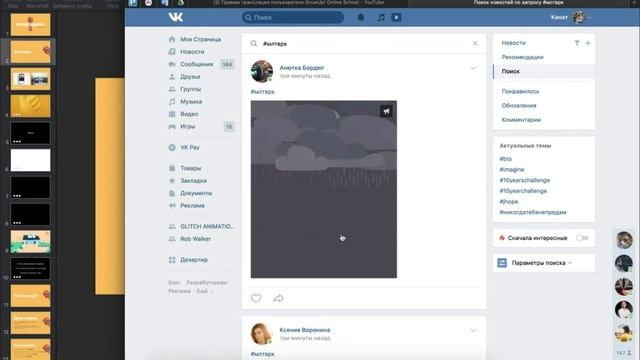
Task: Share Анютка Бордюг's post with arrow icon
Action: [x=278, y=298]
